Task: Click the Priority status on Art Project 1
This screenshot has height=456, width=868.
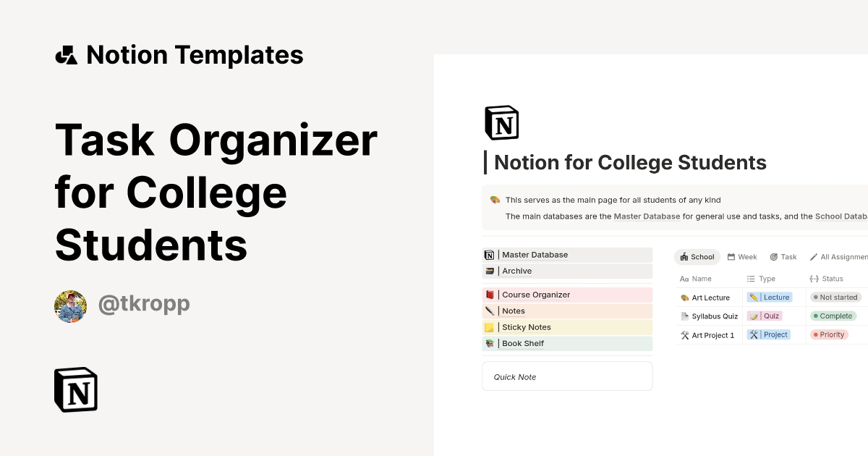Action: point(829,334)
